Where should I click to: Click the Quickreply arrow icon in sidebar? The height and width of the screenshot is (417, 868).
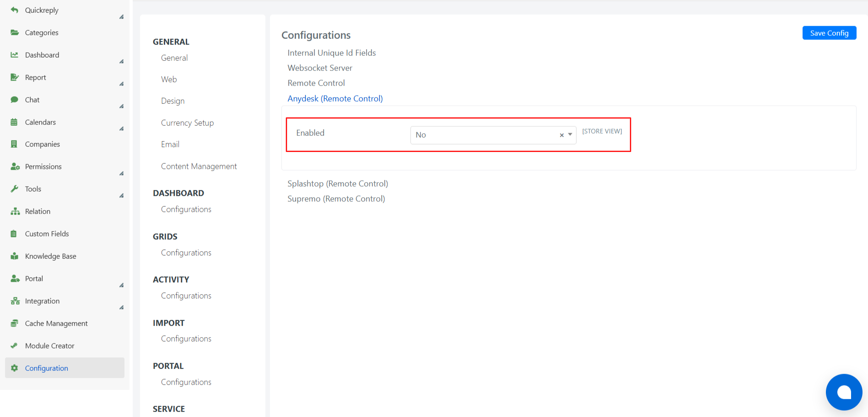pyautogui.click(x=15, y=10)
